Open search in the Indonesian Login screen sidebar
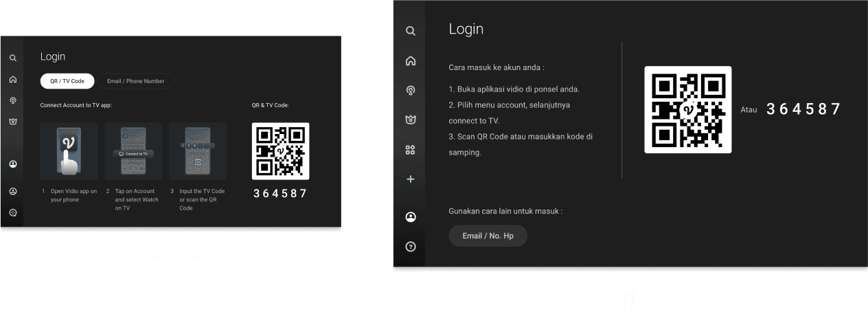This screenshot has width=868, height=314. point(411,31)
